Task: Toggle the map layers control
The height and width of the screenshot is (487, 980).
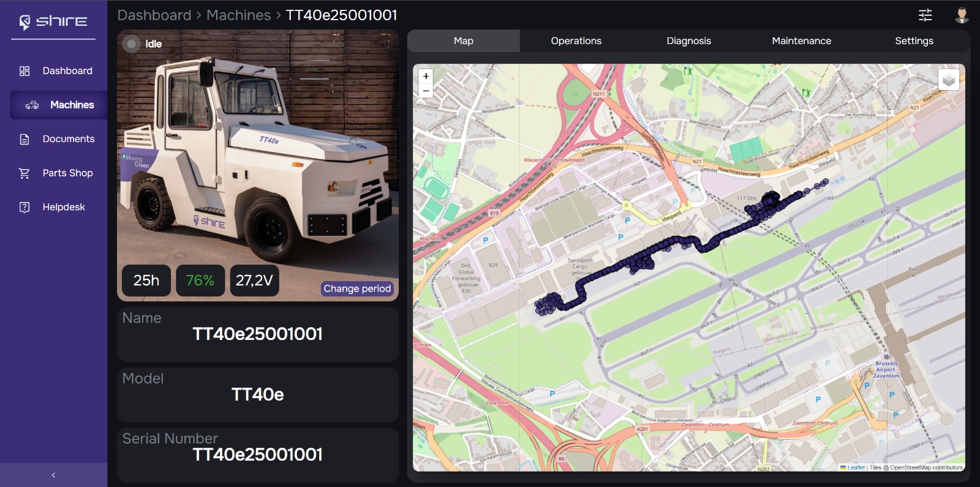Action: (x=948, y=80)
